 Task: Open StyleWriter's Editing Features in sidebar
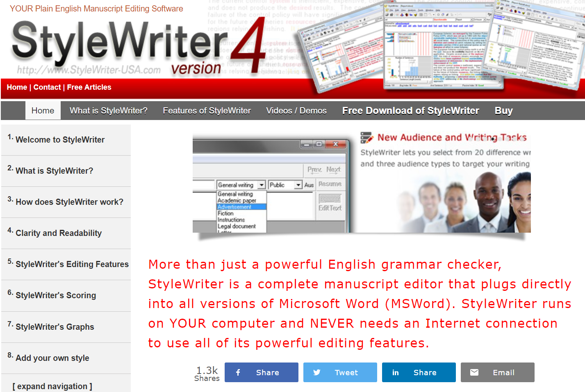pos(66,265)
